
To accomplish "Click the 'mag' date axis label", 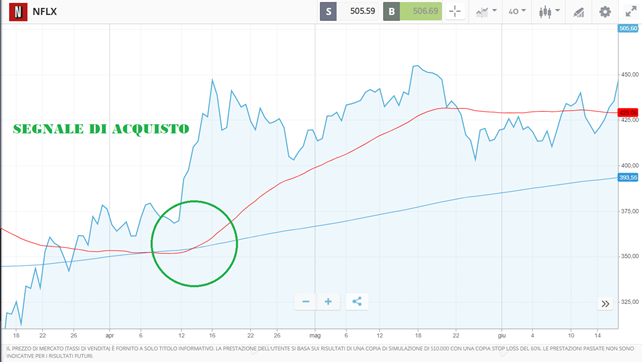I will pos(315,335).
